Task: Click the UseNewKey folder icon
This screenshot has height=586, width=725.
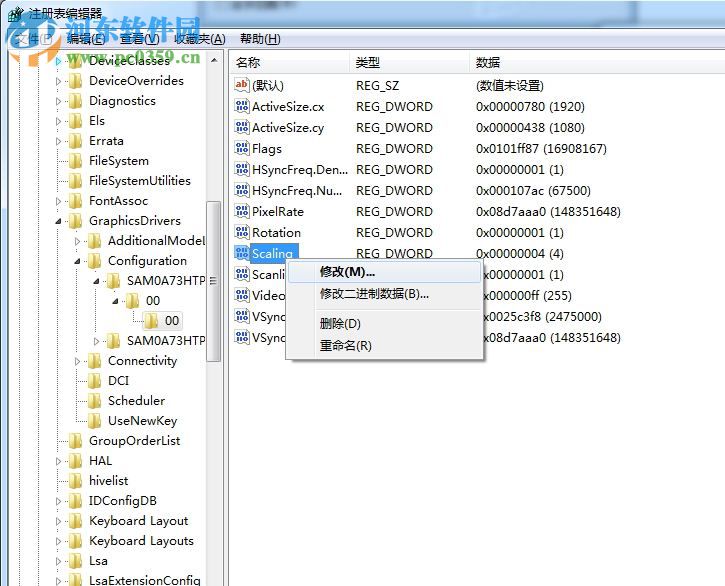Action: pyautogui.click(x=94, y=420)
